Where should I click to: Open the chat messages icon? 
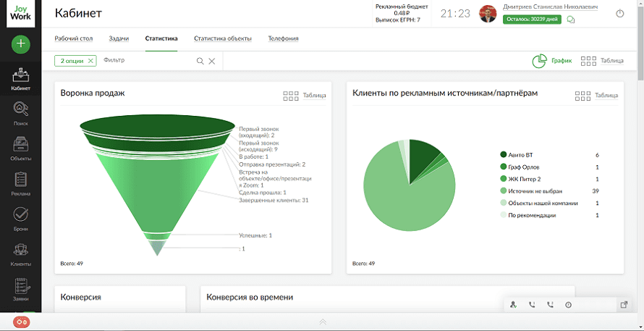pyautogui.click(x=570, y=20)
